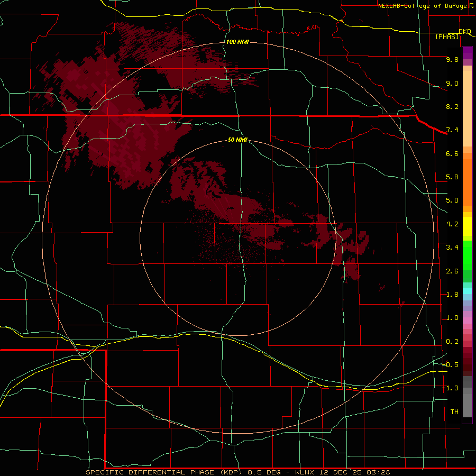
Task: Click the "3.4" scale value
Action: pos(452,248)
